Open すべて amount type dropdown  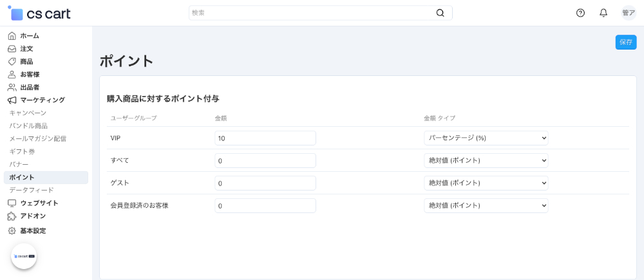pyautogui.click(x=486, y=161)
